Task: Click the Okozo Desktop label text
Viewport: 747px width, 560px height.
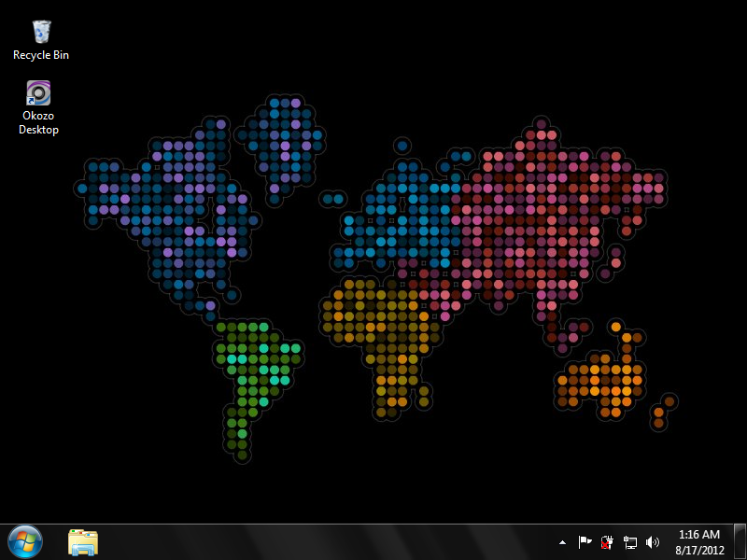Action: pos(38,122)
